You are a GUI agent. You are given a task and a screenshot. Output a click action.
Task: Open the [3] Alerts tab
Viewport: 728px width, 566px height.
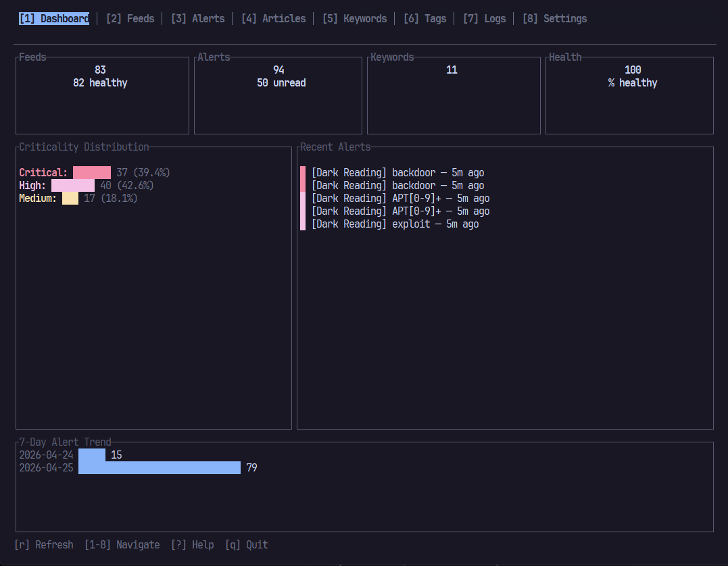pyautogui.click(x=198, y=18)
